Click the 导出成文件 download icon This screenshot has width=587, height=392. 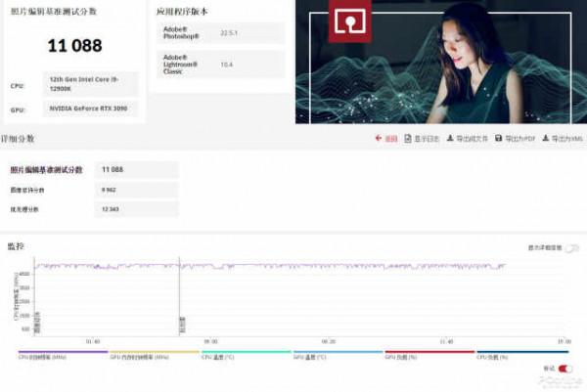point(450,139)
